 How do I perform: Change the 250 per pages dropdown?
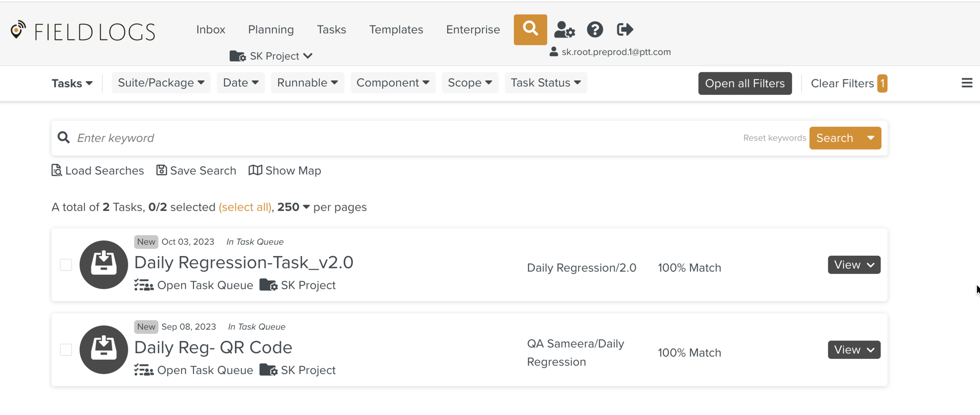click(293, 207)
